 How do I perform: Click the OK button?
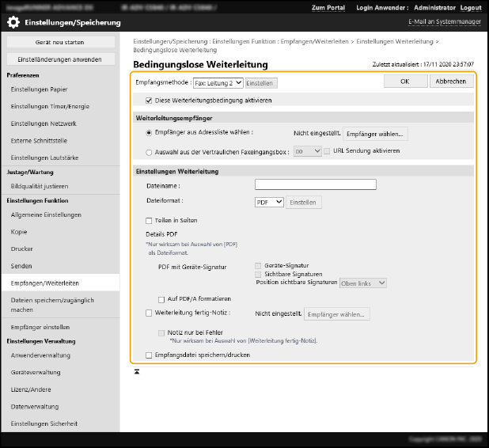pyautogui.click(x=404, y=81)
